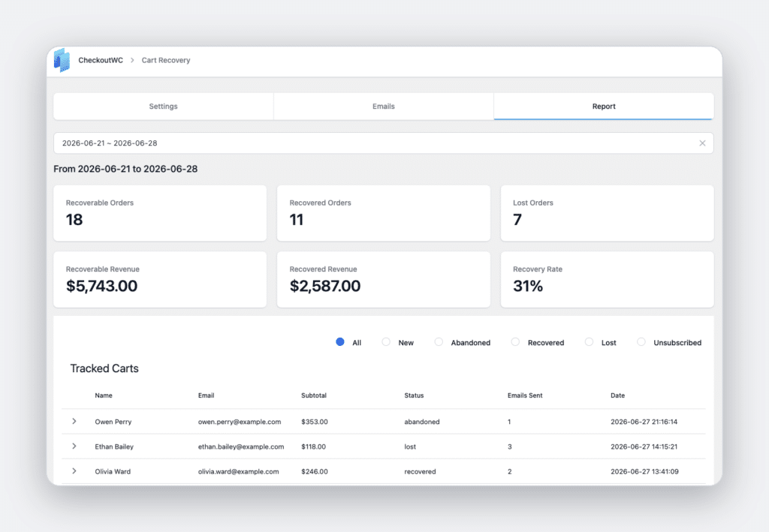The width and height of the screenshot is (769, 532).
Task: Click the date 2026-06-27 21:16:14
Action: (644, 422)
